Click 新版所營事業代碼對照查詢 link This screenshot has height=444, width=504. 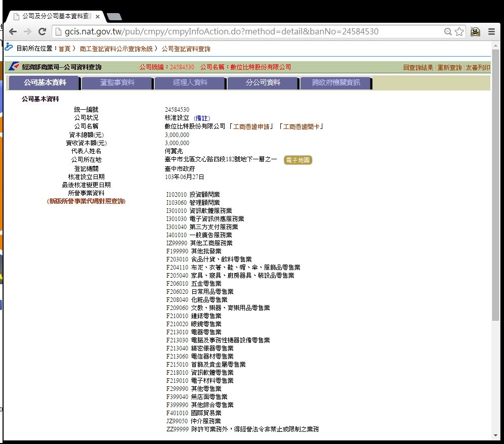tap(86, 201)
